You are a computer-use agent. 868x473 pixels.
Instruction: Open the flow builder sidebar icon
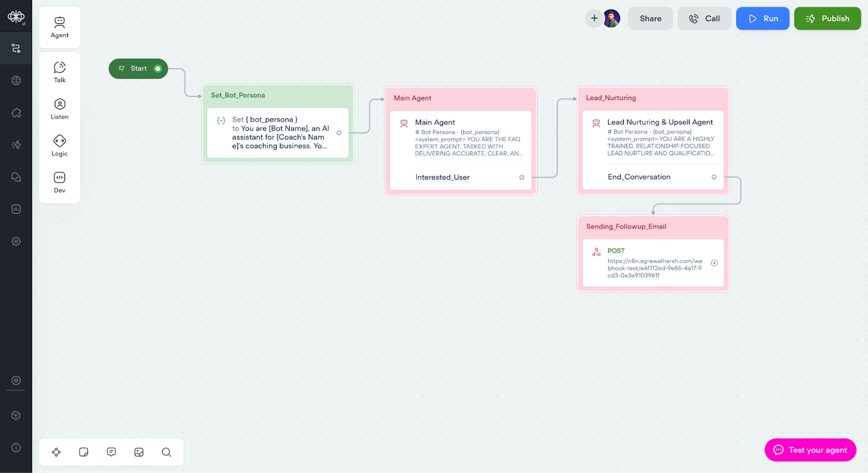coord(16,48)
